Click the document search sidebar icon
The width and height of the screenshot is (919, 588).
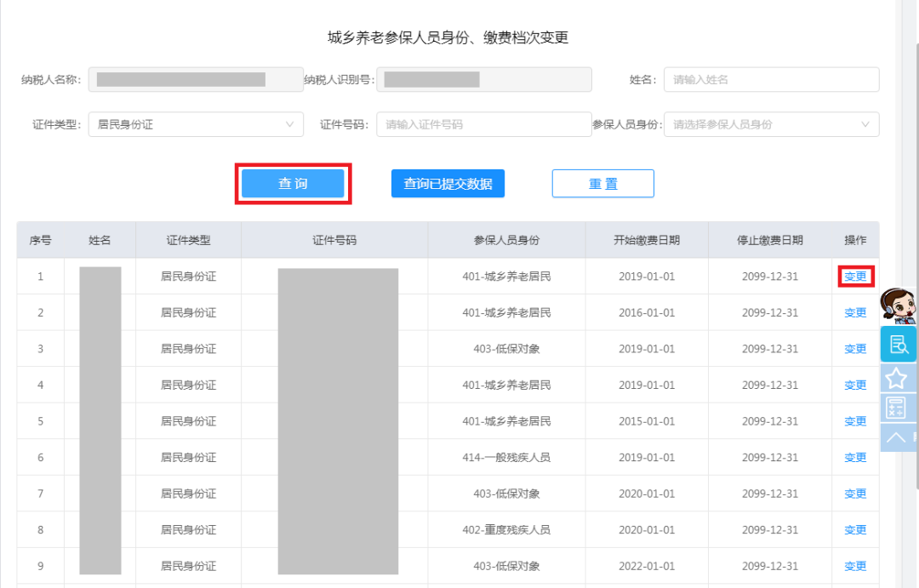898,345
